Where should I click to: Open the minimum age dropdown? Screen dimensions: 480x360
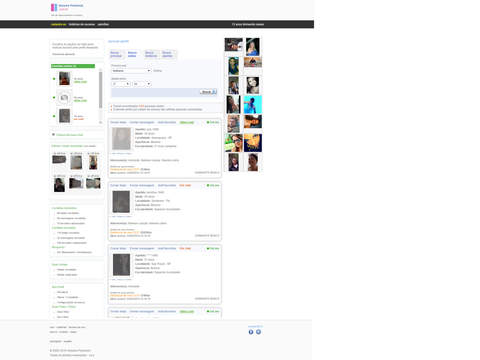[121, 84]
